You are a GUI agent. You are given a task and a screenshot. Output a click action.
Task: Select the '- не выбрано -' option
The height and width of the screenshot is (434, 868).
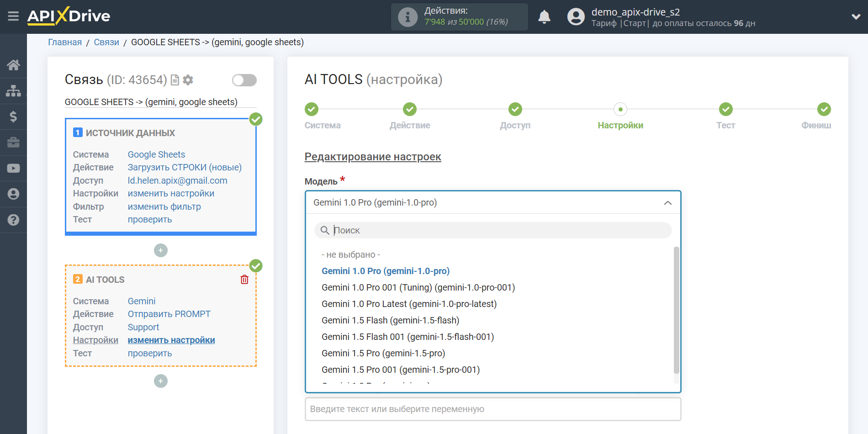(351, 254)
